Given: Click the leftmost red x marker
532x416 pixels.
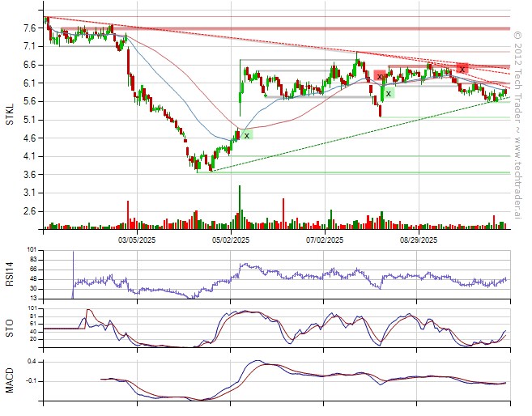Looking at the screenshot, I should click(x=380, y=76).
